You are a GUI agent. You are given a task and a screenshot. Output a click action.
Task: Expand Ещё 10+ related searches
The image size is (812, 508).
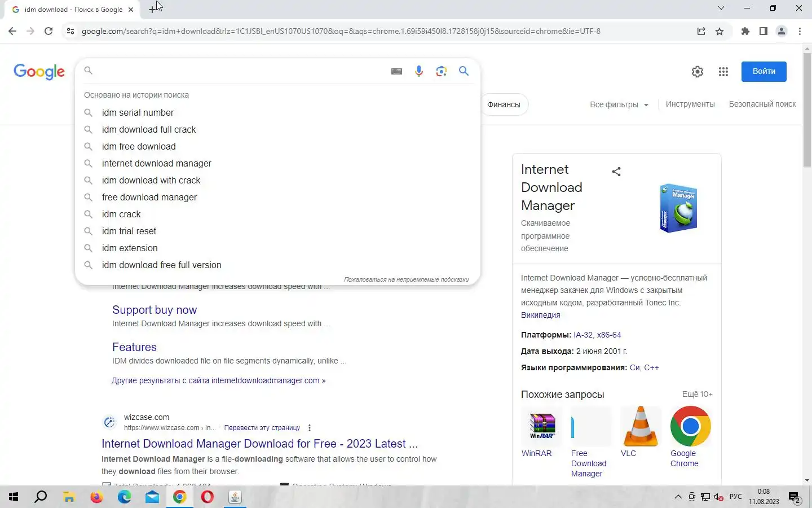(697, 394)
